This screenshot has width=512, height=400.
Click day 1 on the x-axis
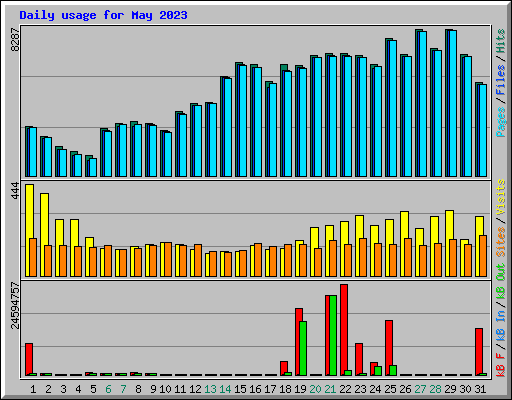(33, 389)
